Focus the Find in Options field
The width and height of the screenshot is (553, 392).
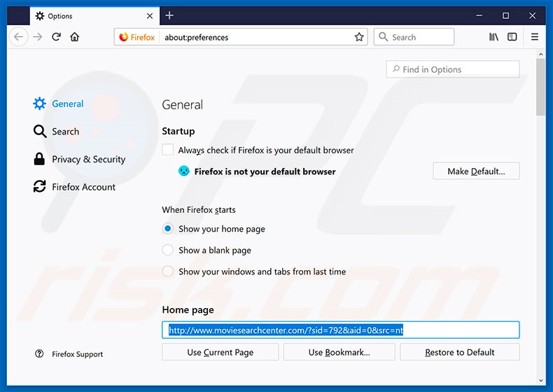coord(453,69)
